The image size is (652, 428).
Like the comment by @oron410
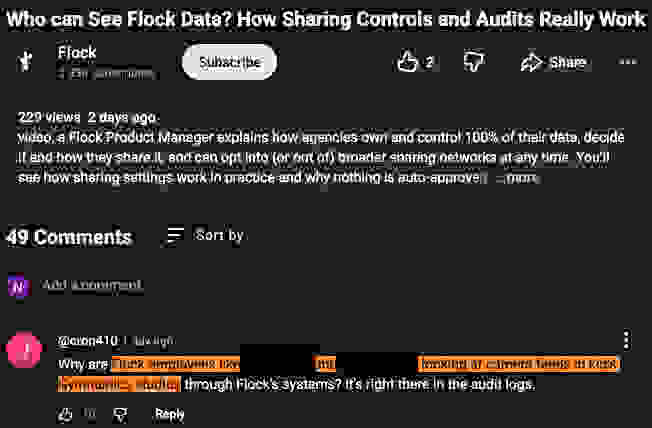tap(66, 414)
